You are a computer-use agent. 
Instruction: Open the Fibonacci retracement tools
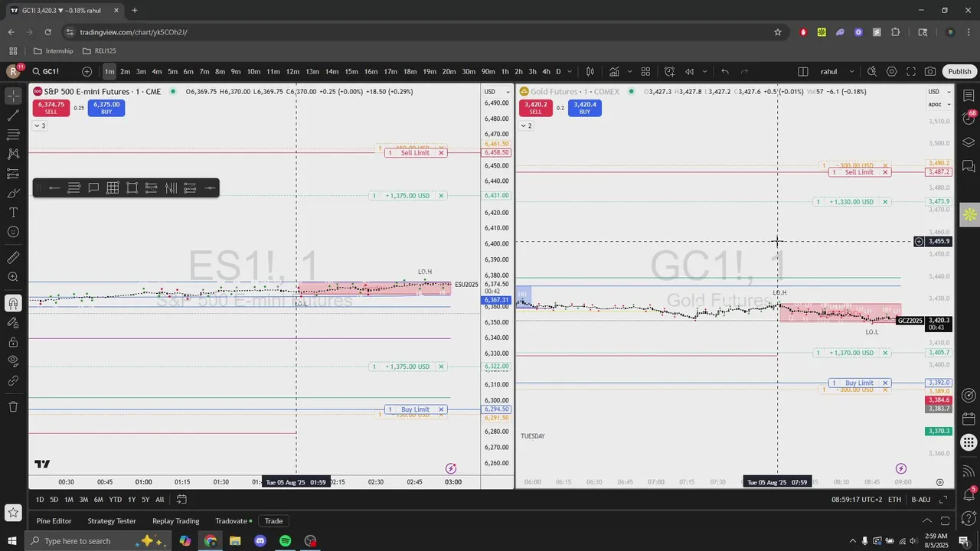[13, 135]
